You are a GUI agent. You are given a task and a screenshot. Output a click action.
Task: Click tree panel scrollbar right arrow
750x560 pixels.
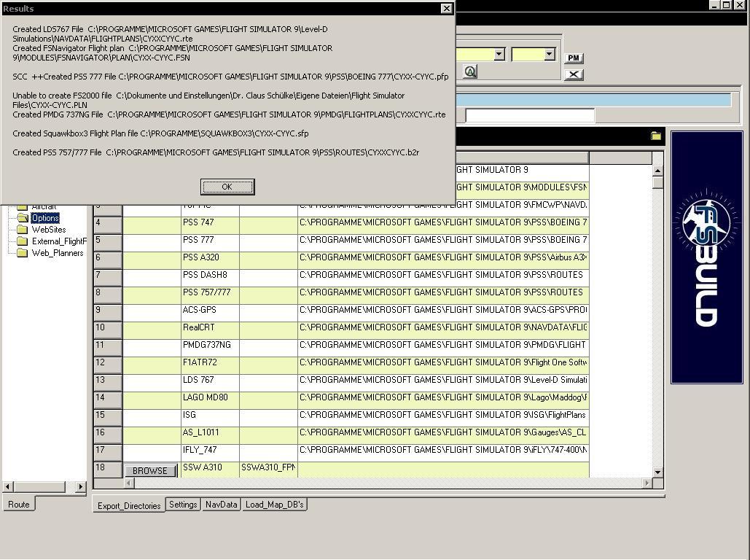(80, 487)
